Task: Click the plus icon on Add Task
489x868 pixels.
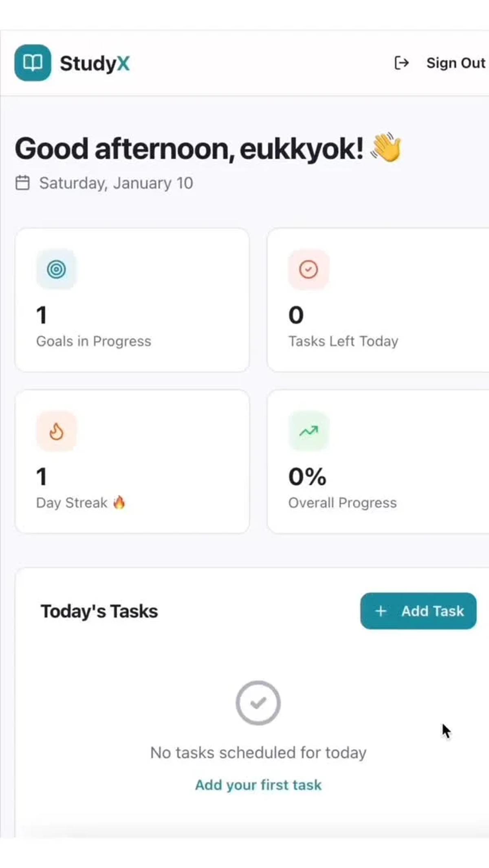Action: pyautogui.click(x=381, y=611)
